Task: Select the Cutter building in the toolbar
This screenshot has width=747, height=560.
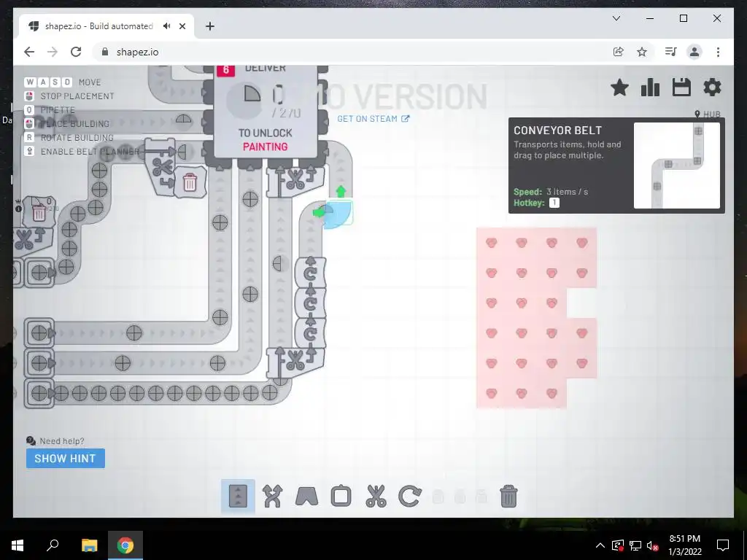Action: coord(376,496)
